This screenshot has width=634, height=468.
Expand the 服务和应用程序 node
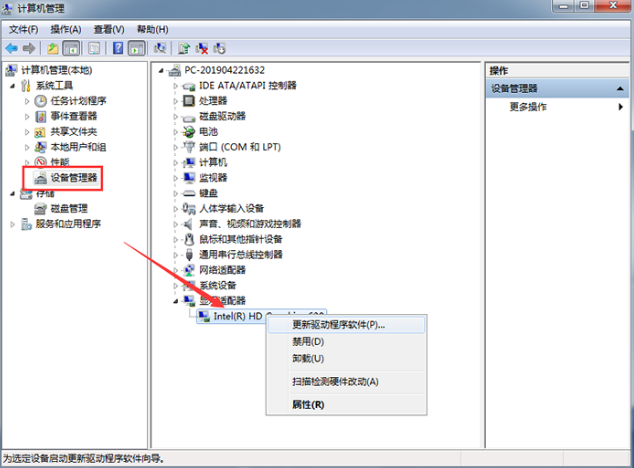pos(12,224)
